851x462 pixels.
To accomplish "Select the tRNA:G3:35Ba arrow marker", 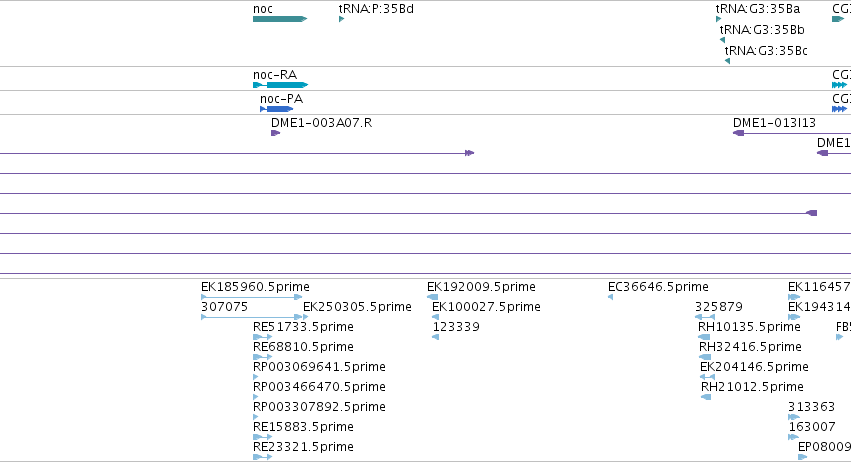I will (719, 19).
